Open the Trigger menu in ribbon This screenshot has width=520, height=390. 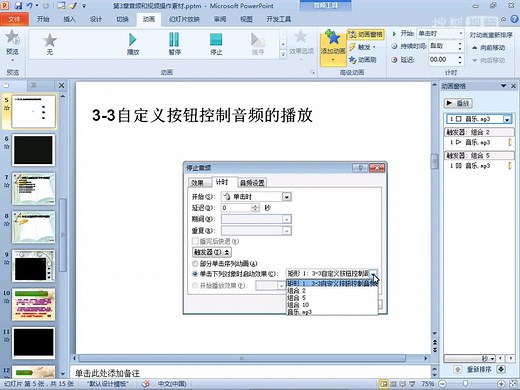pos(362,47)
